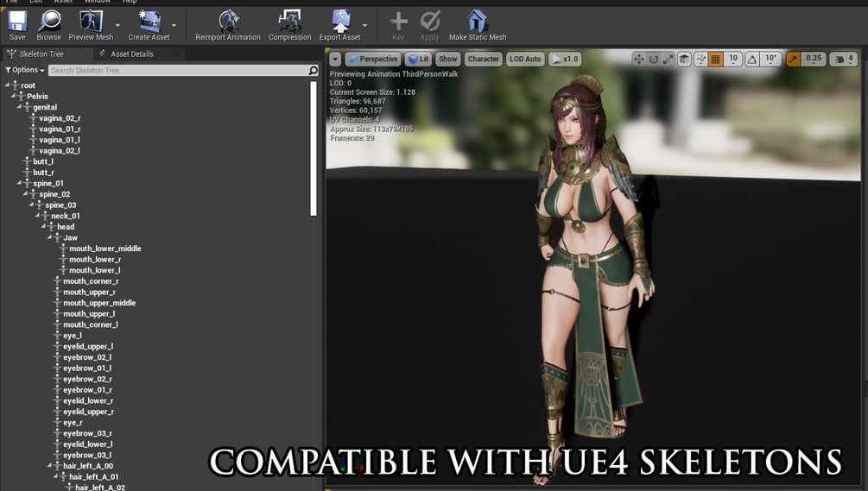Open the Character viewport menu
The height and width of the screenshot is (491, 868).
(484, 60)
